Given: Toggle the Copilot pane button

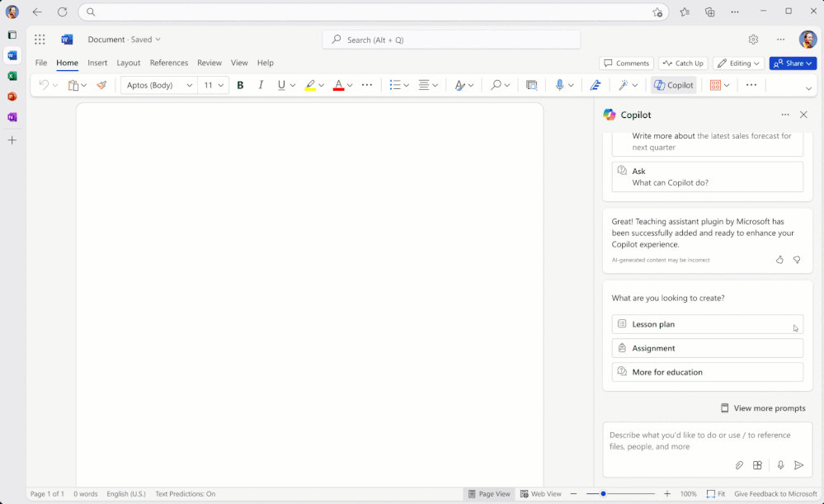Looking at the screenshot, I should coord(674,85).
